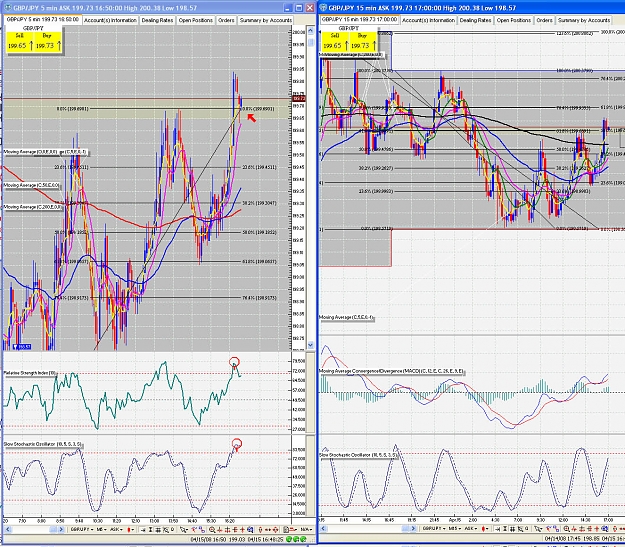Image resolution: width=625 pixels, height=547 pixels.
Task: Click the vertical autoscale icon in the 5 min toolbar
Action: coord(150,529)
